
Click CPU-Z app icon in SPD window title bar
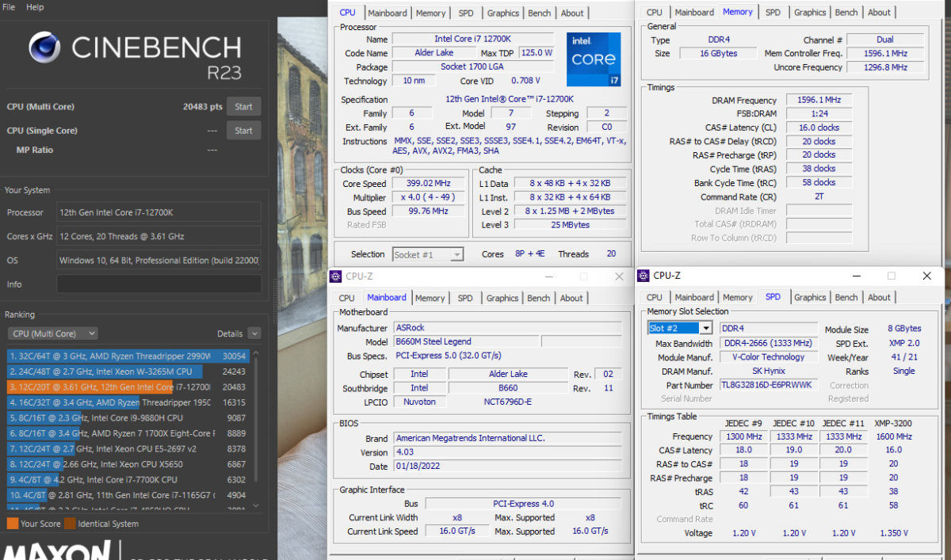coord(644,276)
